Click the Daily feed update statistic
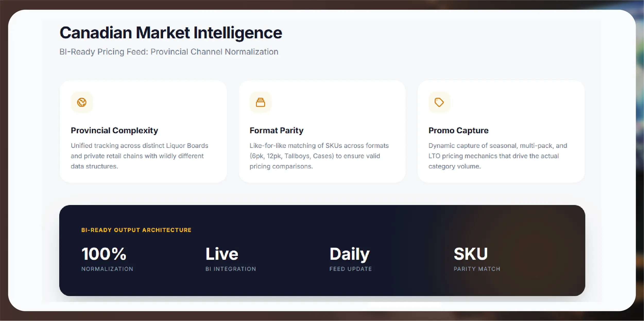This screenshot has height=321, width=644. tap(351, 258)
